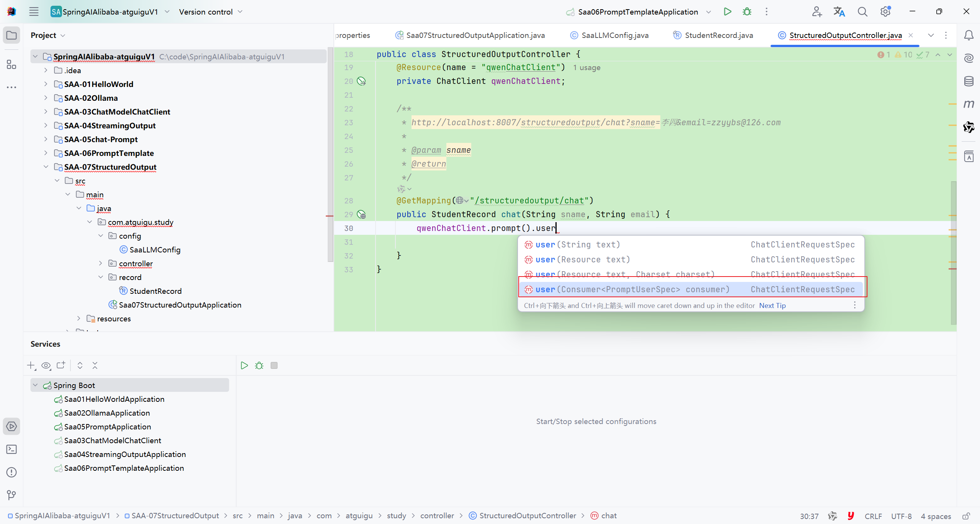Open the Terminal tool window icon
This screenshot has height=524, width=980.
pos(11,449)
